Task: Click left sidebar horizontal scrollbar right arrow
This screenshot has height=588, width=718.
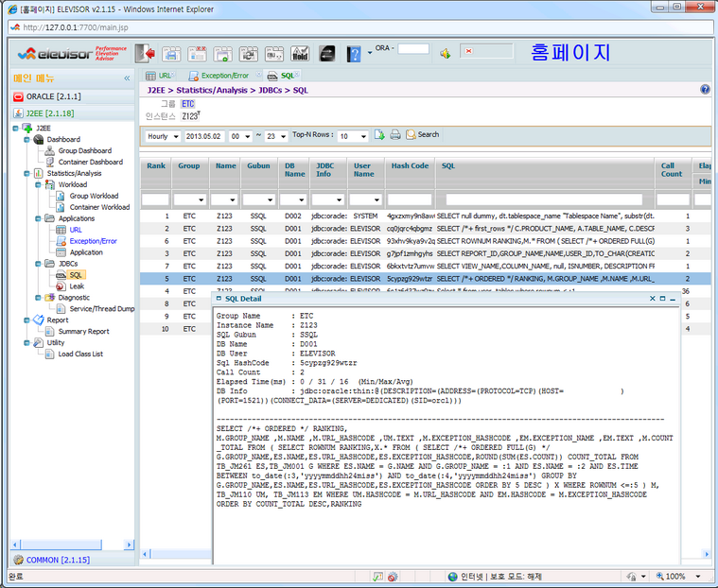Action: 129,545
